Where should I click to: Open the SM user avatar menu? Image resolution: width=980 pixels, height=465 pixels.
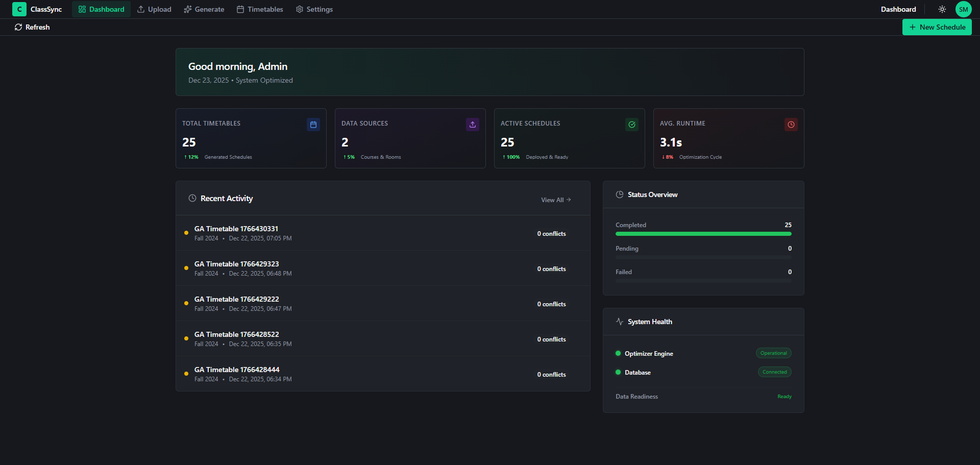pyautogui.click(x=964, y=9)
